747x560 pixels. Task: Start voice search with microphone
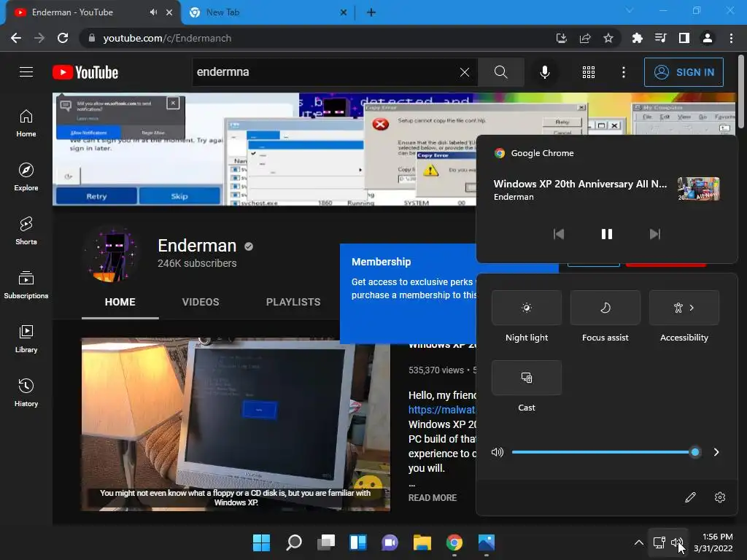pos(544,72)
